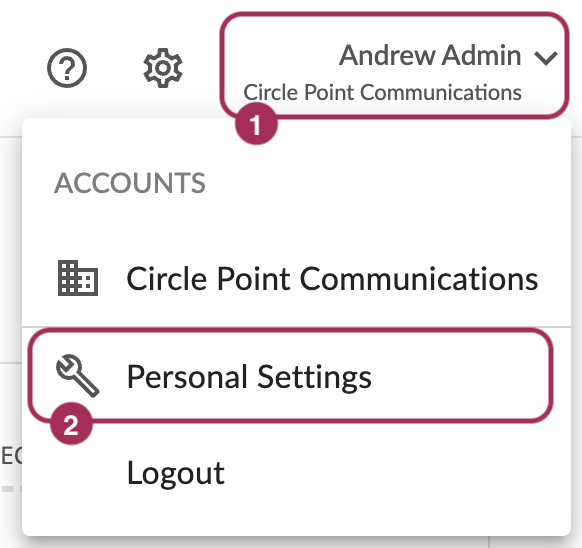Viewport: 582px width, 548px height.
Task: Click the magenta outline around Personal Settings
Action: click(291, 330)
